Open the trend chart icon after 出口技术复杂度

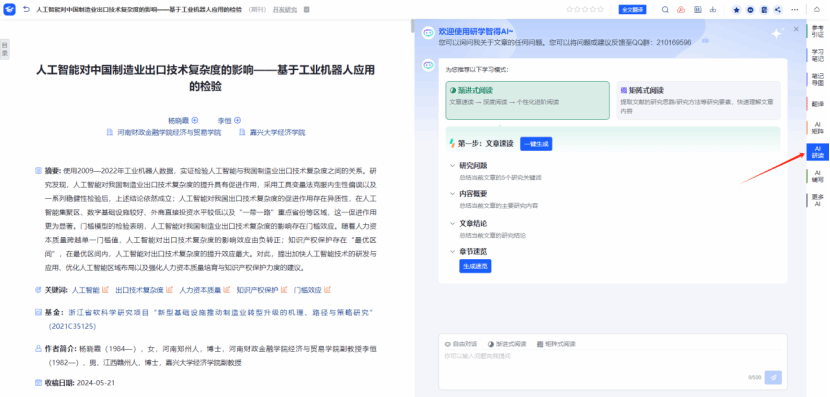pos(169,290)
